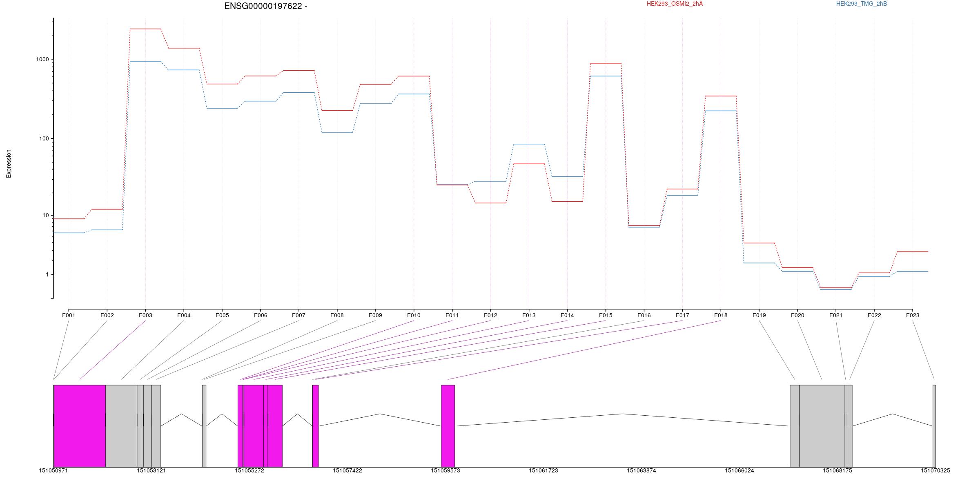Click exon label E013
Screen dimensions: 980x490
(x=529, y=315)
